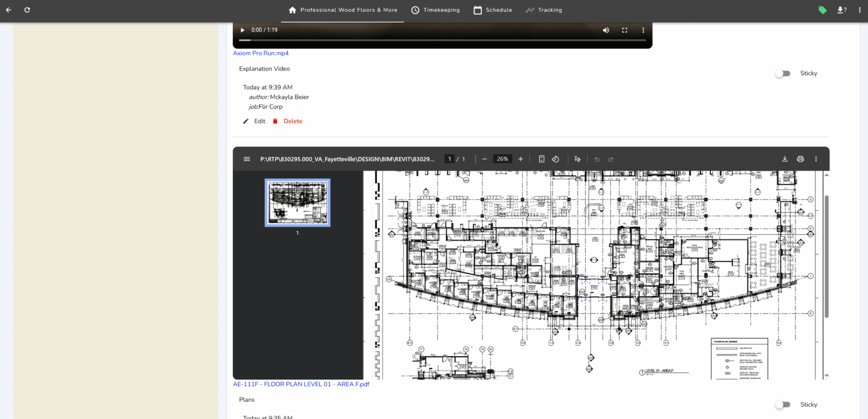Open the PDF viewer more actions menu
Screen dimensions: 868x419
816,159
